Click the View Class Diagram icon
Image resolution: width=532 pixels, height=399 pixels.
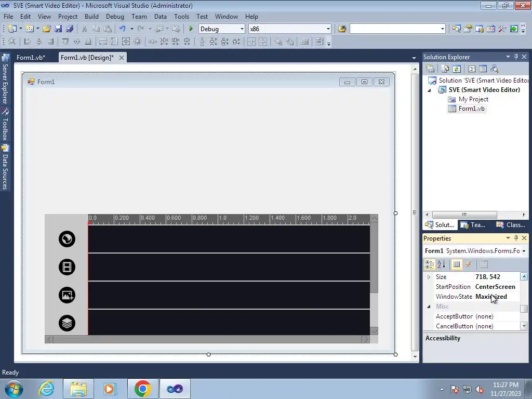coord(495,69)
